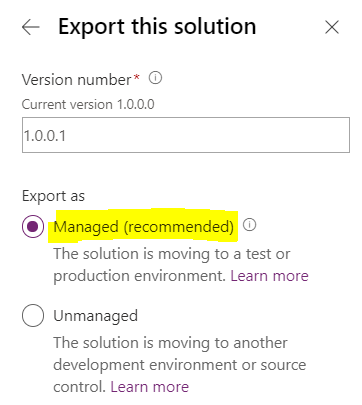The width and height of the screenshot is (362, 405).
Task: Click the Current version 1.0.0.0 text
Action: [88, 104]
